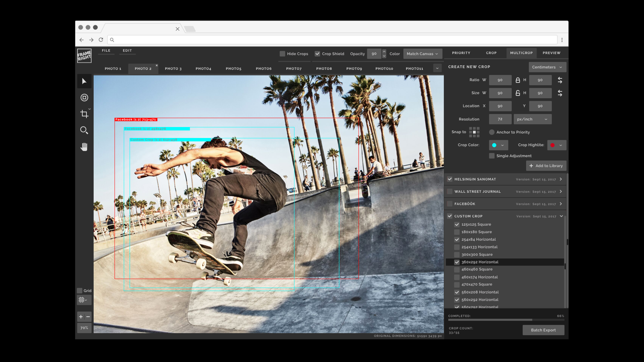Viewport: 644px width, 362px height.
Task: Show more photo tabs dropdown
Action: tap(437, 68)
